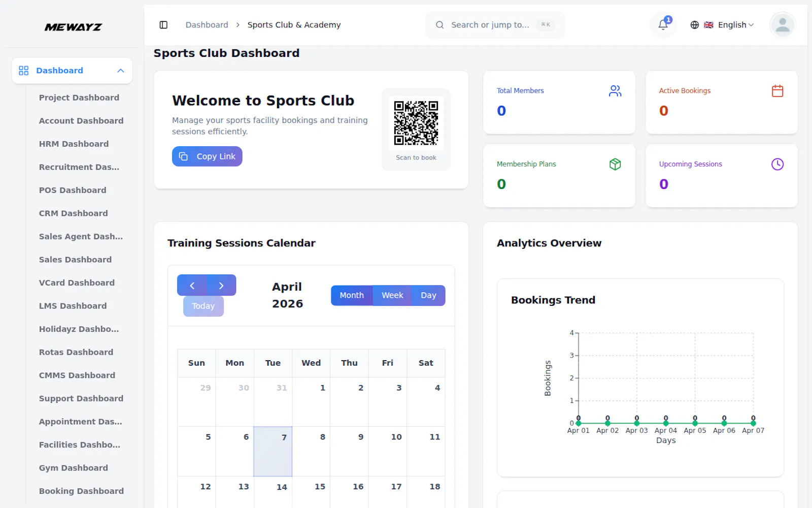The height and width of the screenshot is (508, 812).
Task: Open VCard Dashboard from sidebar
Action: pyautogui.click(x=77, y=283)
